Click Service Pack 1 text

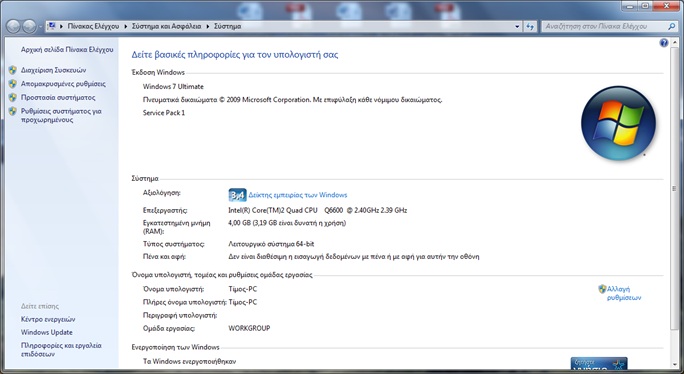pos(164,113)
